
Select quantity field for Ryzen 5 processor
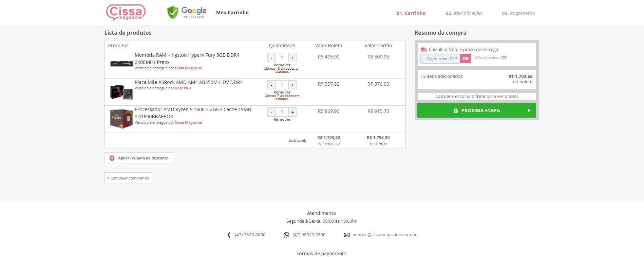point(282,112)
